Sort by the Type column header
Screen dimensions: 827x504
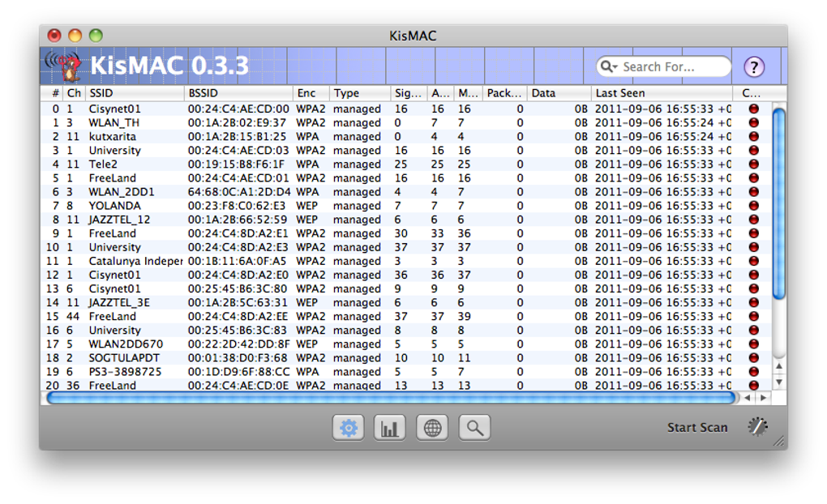click(360, 93)
